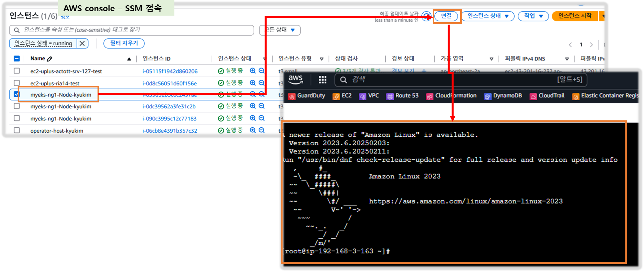Check ec2-uplus-ria14-test instance checkbox
Viewport: 644px width, 272px height.
(x=17, y=82)
